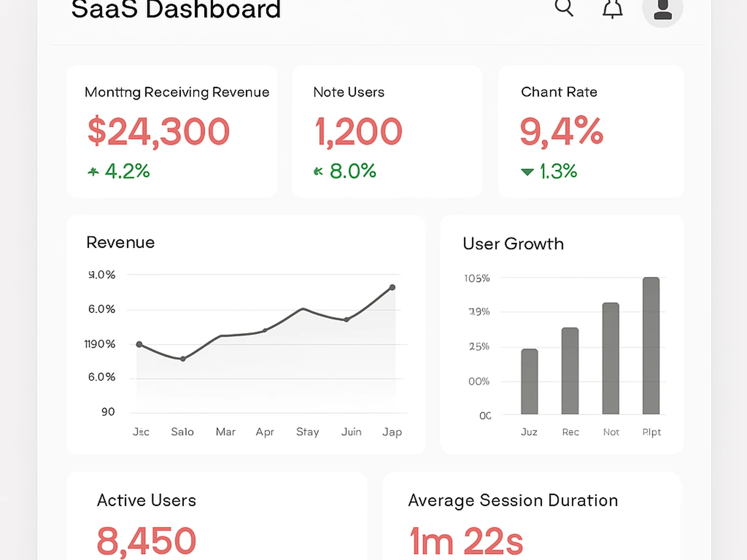Toggle the tallest Plpt growth bar
747x560 pixels.
pos(651,345)
